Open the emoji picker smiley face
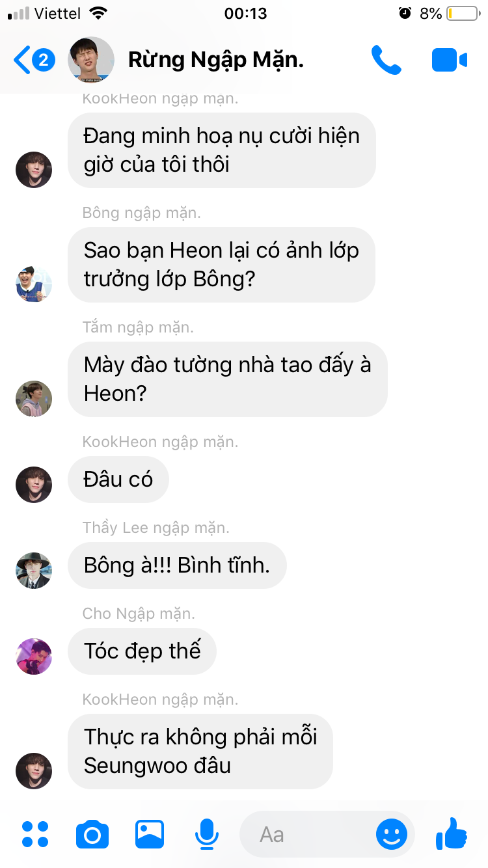Viewport: 488px width, 868px height. (x=392, y=834)
